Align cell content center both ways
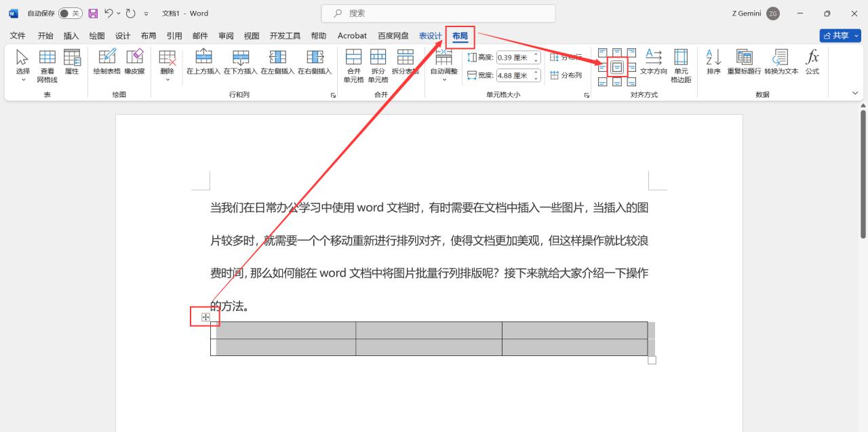This screenshot has width=868, height=432. tap(617, 67)
